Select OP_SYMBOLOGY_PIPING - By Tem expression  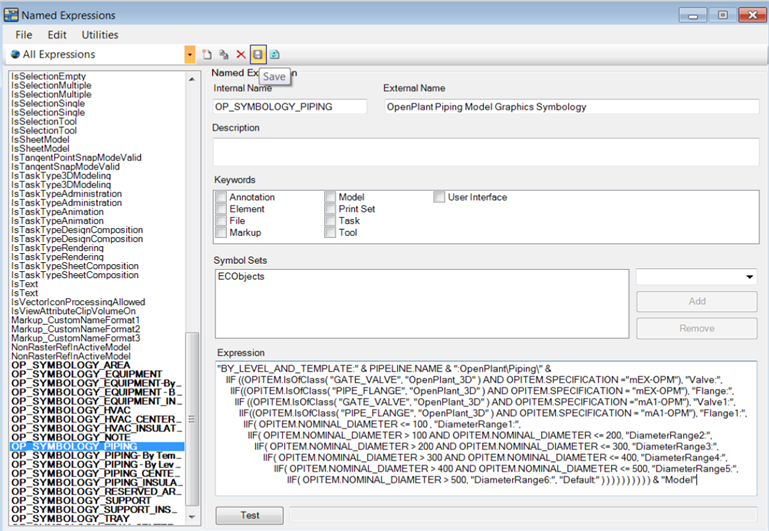click(x=96, y=455)
